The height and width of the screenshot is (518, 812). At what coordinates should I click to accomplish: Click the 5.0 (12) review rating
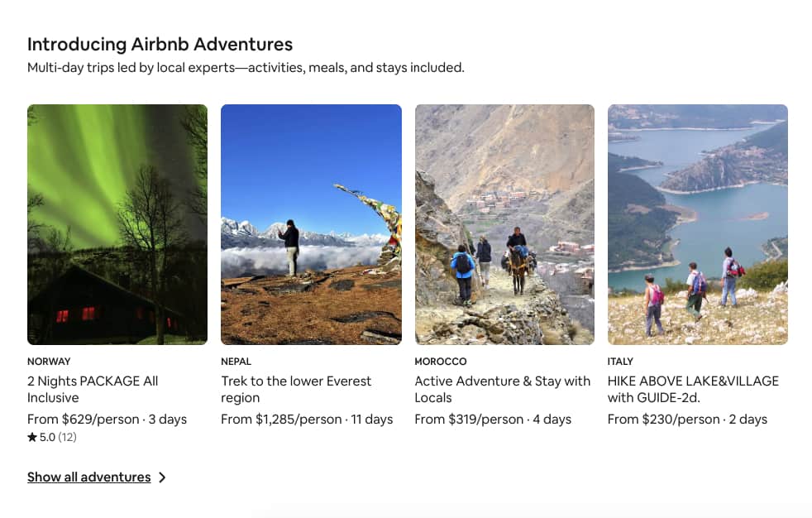[58, 438]
